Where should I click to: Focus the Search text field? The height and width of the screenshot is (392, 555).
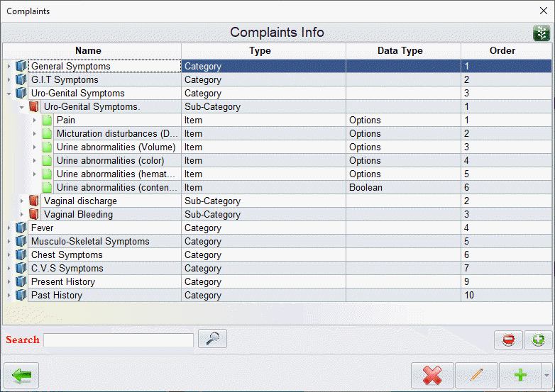(119, 340)
